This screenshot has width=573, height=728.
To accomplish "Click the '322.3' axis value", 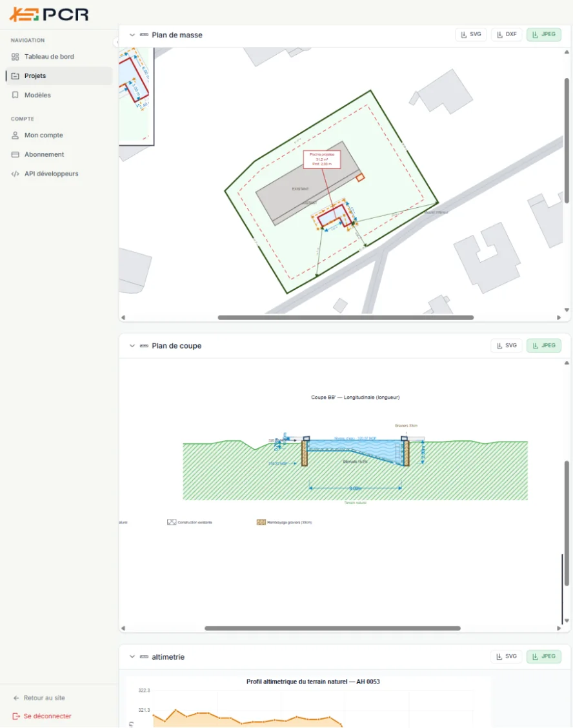I will click(x=144, y=691).
